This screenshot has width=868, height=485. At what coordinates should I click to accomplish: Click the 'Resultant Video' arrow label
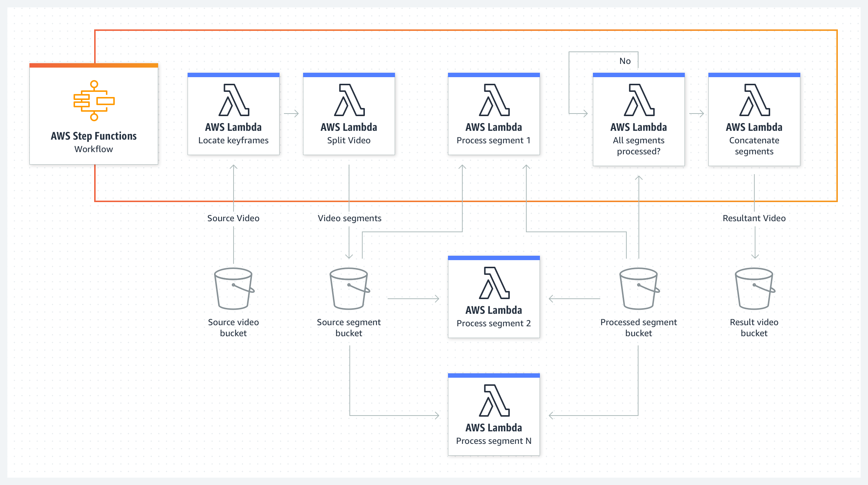754,218
